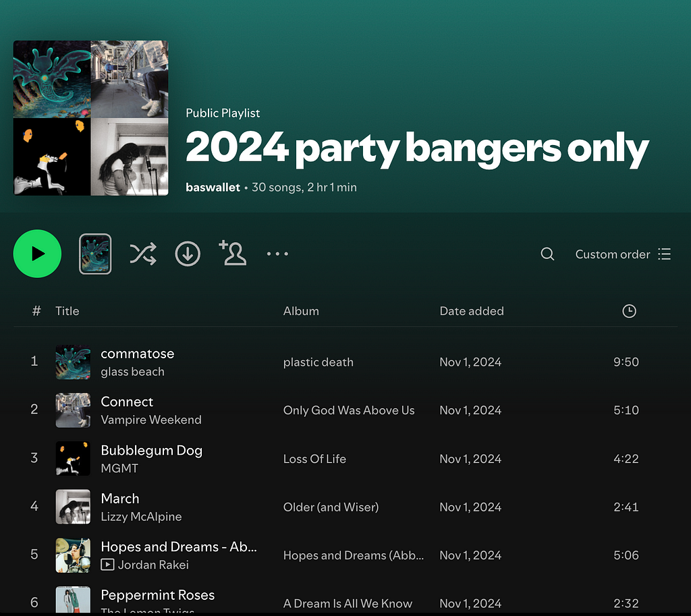
Task: Click the 9:50 duration of commatose
Action: point(626,362)
